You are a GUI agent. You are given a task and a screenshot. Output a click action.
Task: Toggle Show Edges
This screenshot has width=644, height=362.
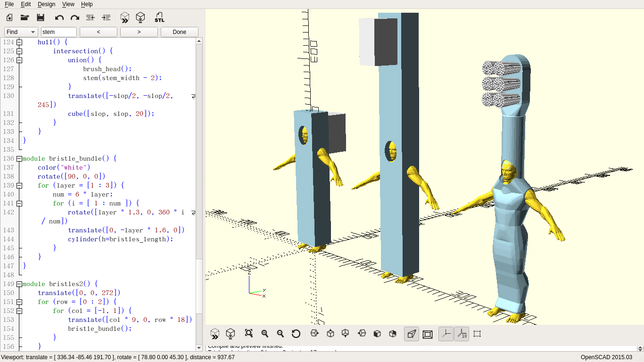pyautogui.click(x=477, y=334)
